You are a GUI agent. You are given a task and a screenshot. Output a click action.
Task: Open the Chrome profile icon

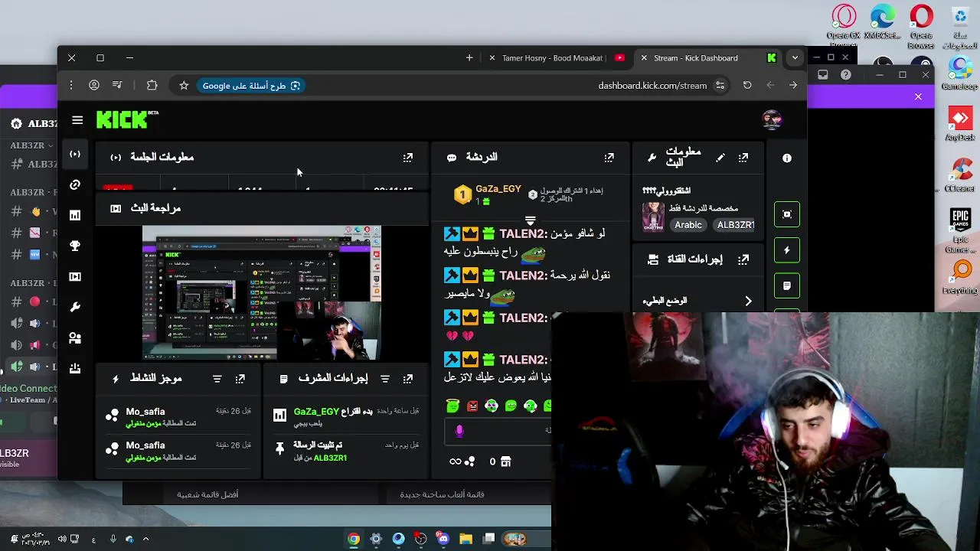coord(94,86)
